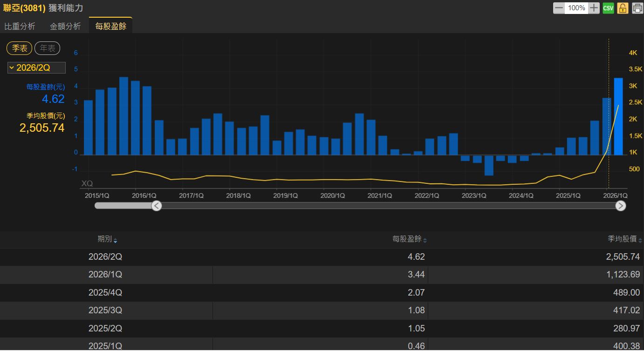This screenshot has width=644, height=351.
Task: Switch to the 比重分析 tab
Action: (x=20, y=27)
